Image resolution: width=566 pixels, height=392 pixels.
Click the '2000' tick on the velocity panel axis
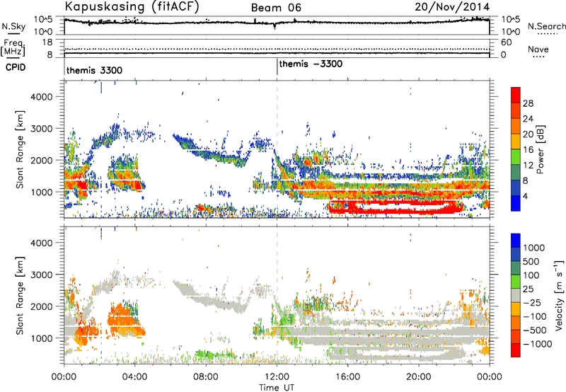[41, 306]
